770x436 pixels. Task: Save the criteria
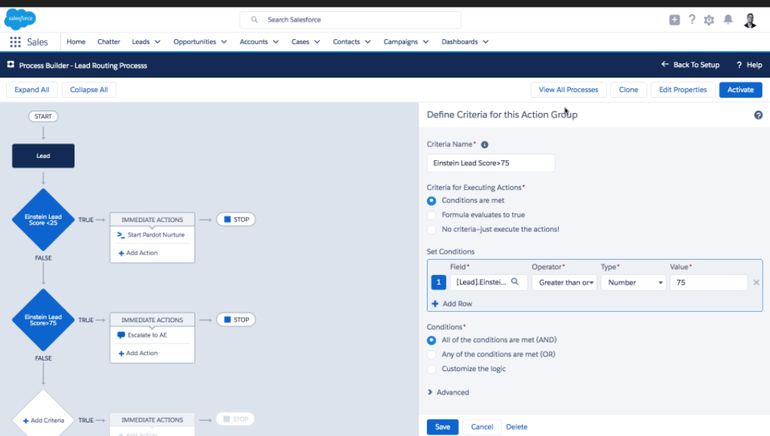point(442,427)
